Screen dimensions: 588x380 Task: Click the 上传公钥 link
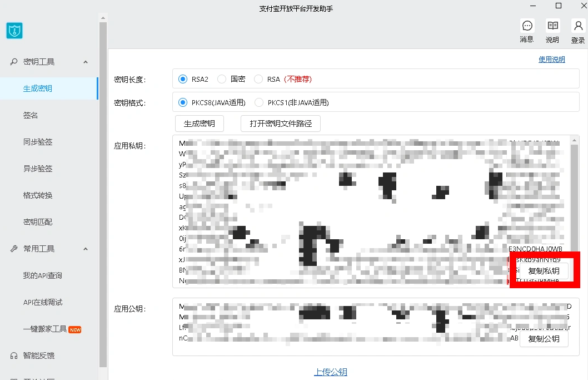point(331,372)
